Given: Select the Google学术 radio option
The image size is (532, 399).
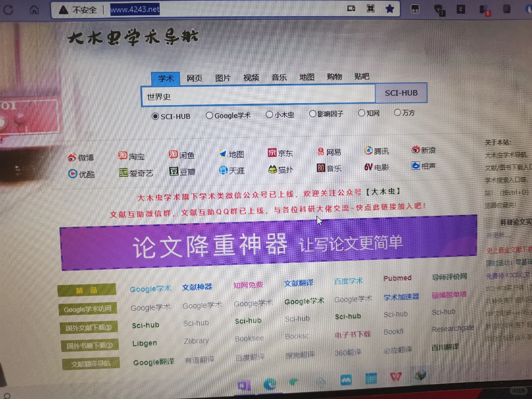Looking at the screenshot, I should pyautogui.click(x=209, y=116).
